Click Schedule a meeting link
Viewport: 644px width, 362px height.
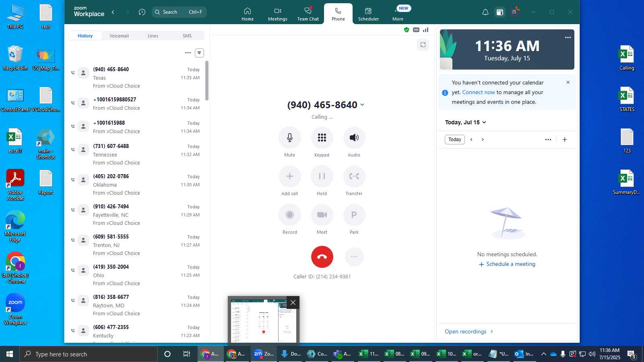click(x=507, y=264)
